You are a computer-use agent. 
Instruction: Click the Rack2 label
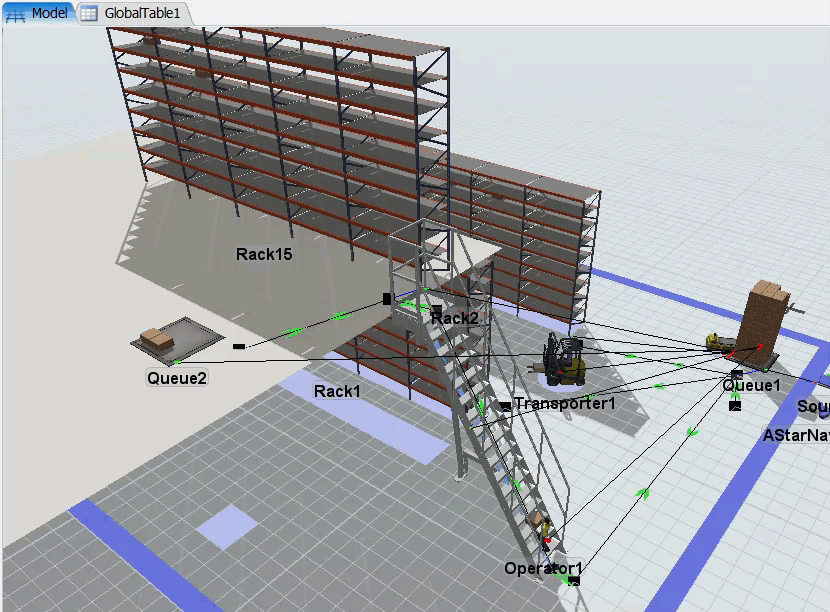(454, 318)
